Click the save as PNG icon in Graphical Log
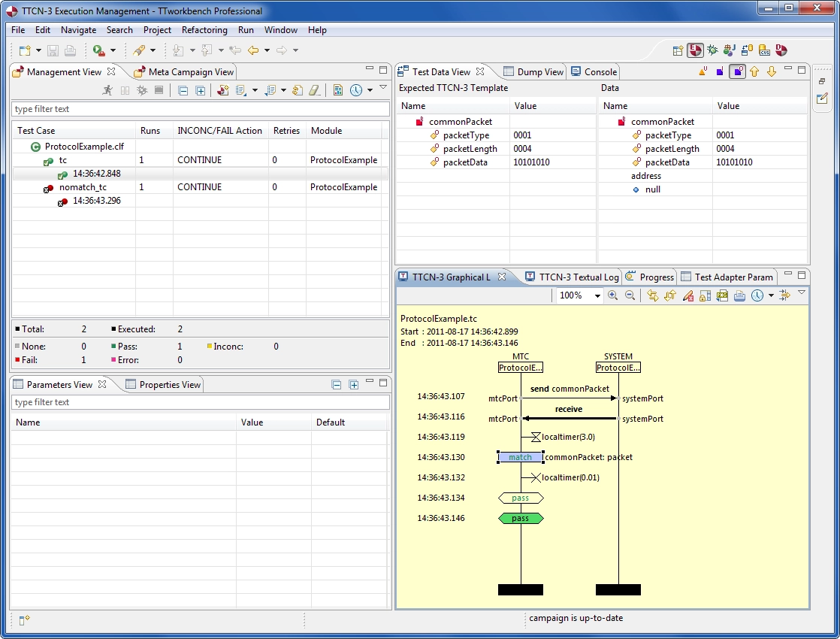The height and width of the screenshot is (639, 840). coord(722,295)
